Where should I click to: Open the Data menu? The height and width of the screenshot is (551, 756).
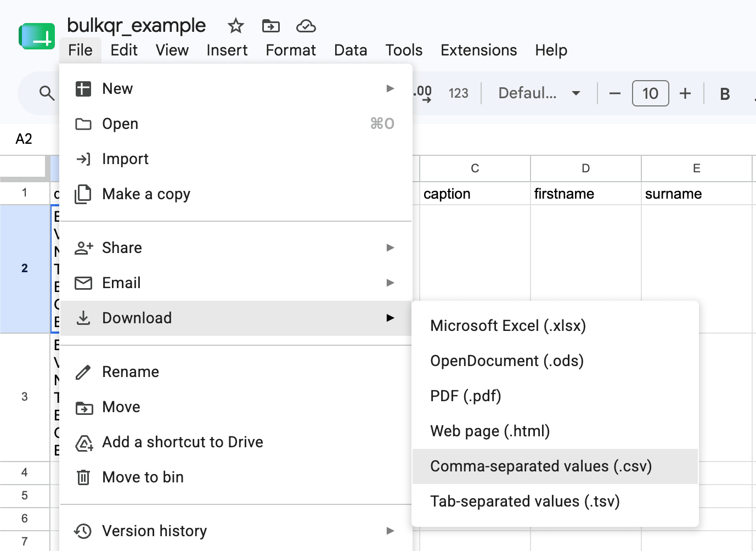(351, 50)
